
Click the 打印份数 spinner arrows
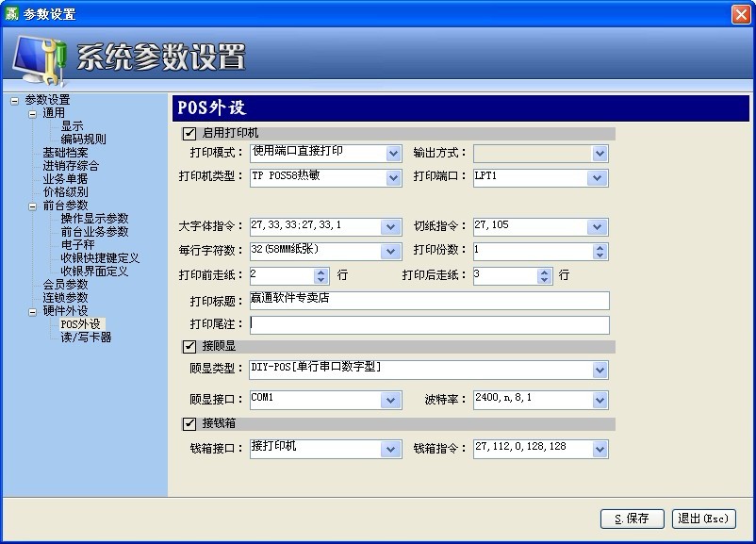coord(600,252)
